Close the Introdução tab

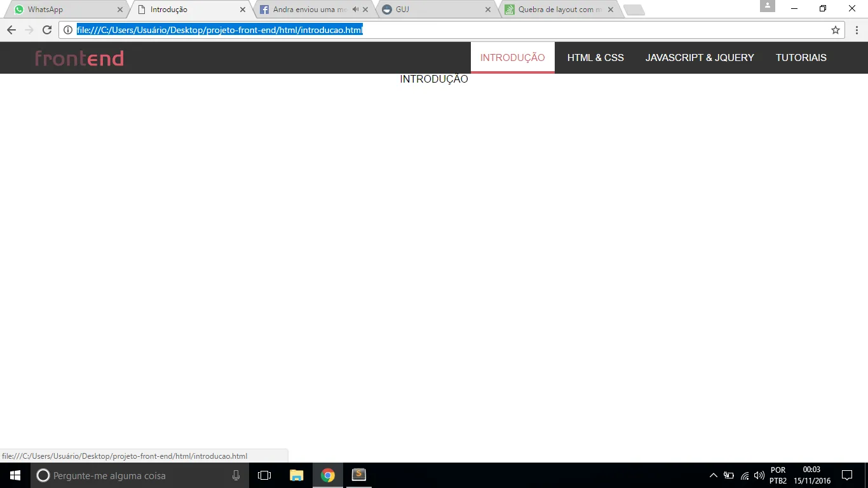[243, 10]
